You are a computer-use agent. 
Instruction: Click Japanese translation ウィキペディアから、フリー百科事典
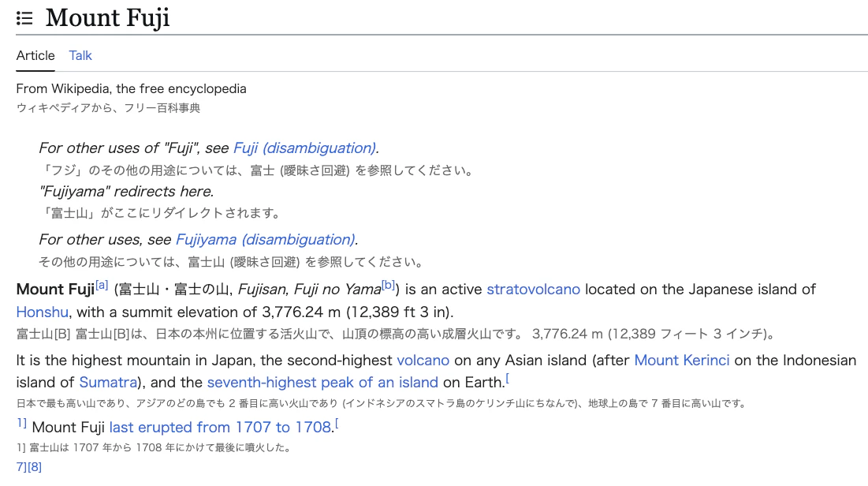click(108, 108)
